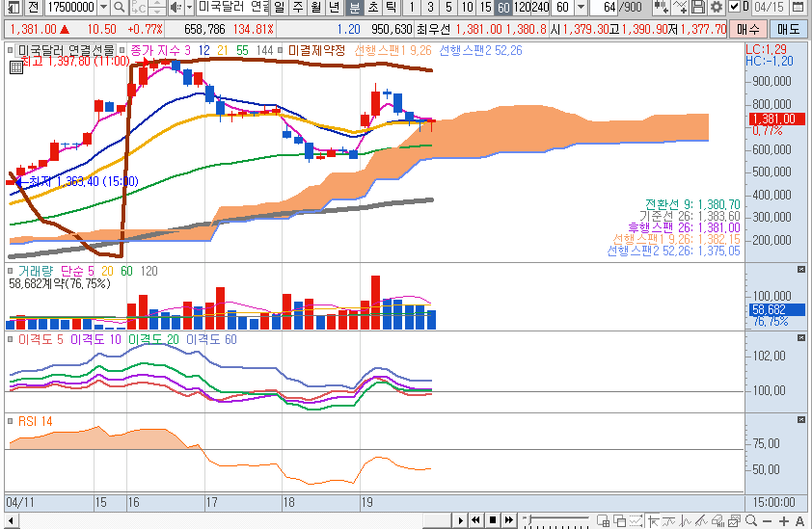This screenshot has height=529, width=812.
Task: Toggle the 'D' checkbox in top toolbar
Action: [x=733, y=8]
